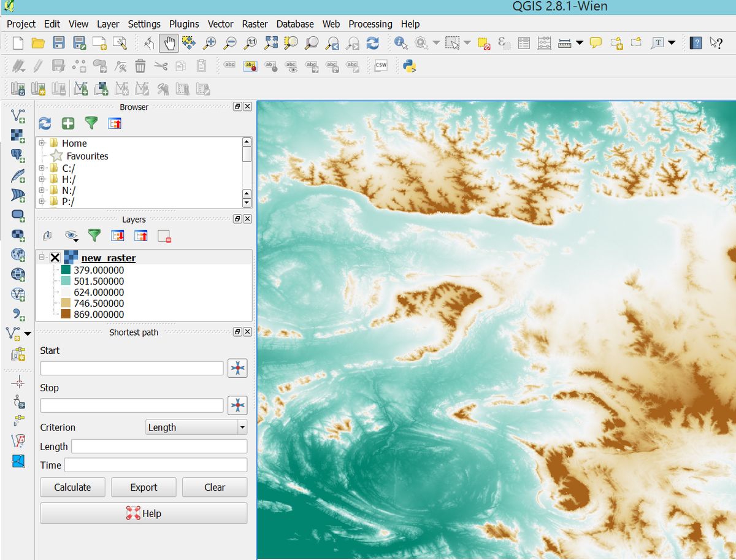Image resolution: width=736 pixels, height=560 pixels.
Task: Toggle the Browser panel filter funnel
Action: coord(91,123)
